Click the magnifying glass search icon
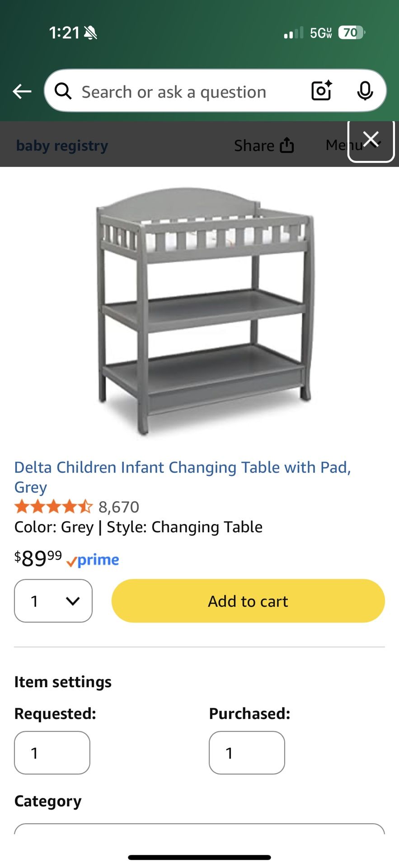Image resolution: width=399 pixels, height=868 pixels. 63,91
